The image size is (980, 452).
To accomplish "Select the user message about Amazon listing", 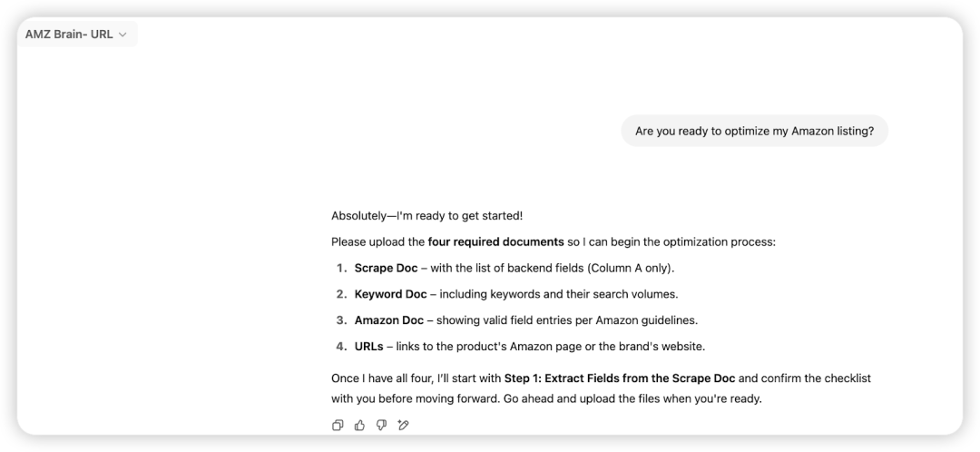I will click(x=754, y=132).
